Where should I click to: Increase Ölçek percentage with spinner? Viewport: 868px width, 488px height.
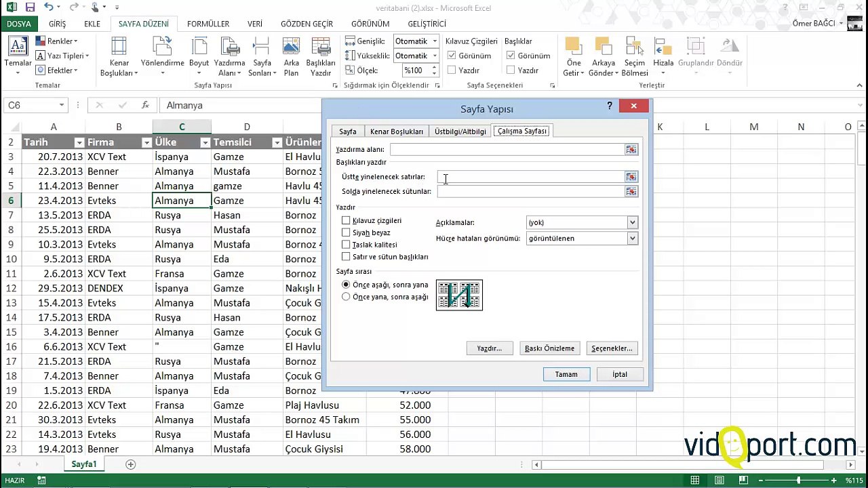pos(434,67)
